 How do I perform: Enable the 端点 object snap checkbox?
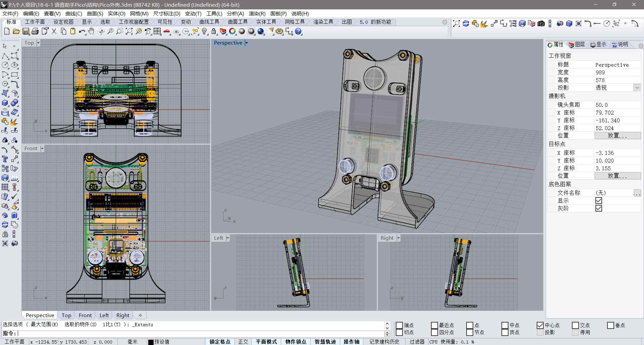pos(399,325)
